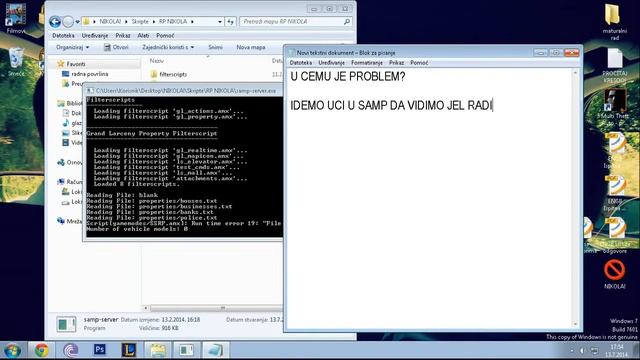640x360 pixels.
Task: Click the search magnifier icon in Explorer
Action: [347, 22]
